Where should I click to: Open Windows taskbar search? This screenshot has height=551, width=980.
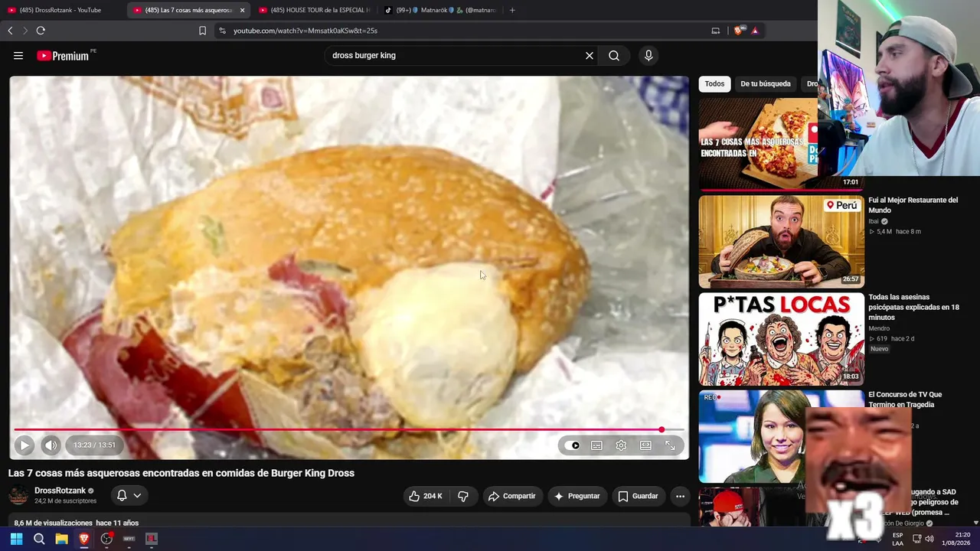pyautogui.click(x=39, y=539)
